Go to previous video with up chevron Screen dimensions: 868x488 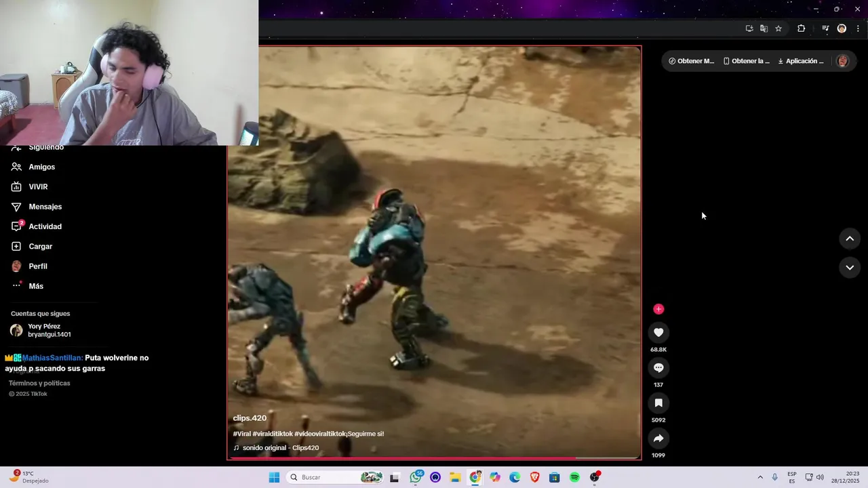[x=850, y=239]
